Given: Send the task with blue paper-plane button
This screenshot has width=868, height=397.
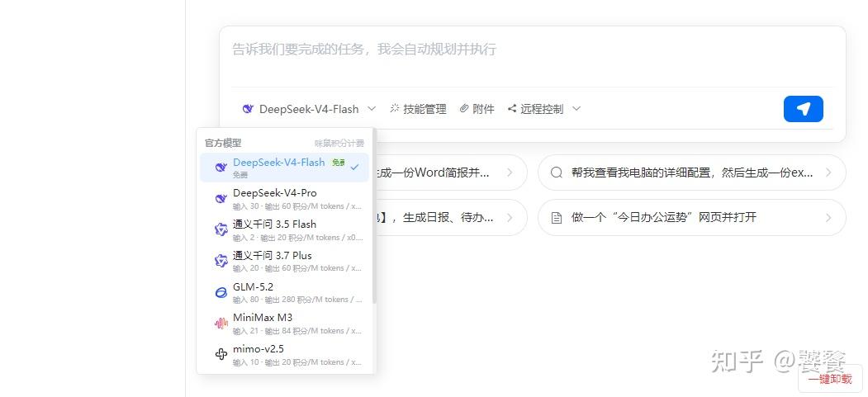Looking at the screenshot, I should click(804, 109).
